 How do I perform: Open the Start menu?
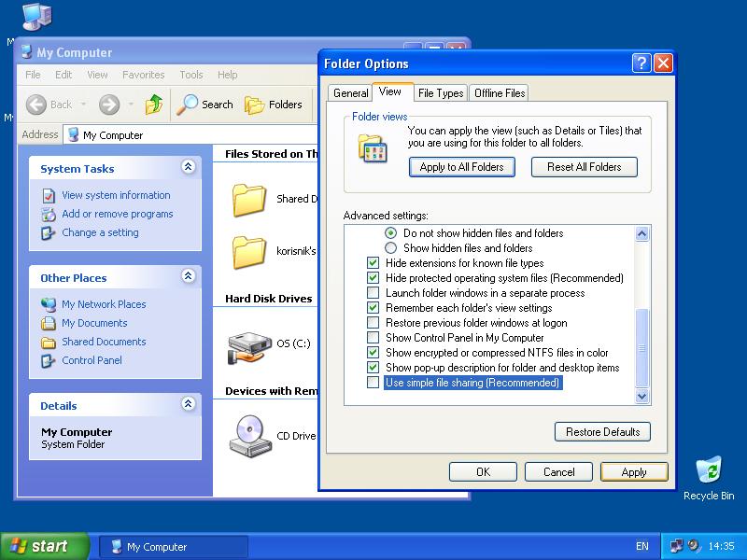[44, 546]
